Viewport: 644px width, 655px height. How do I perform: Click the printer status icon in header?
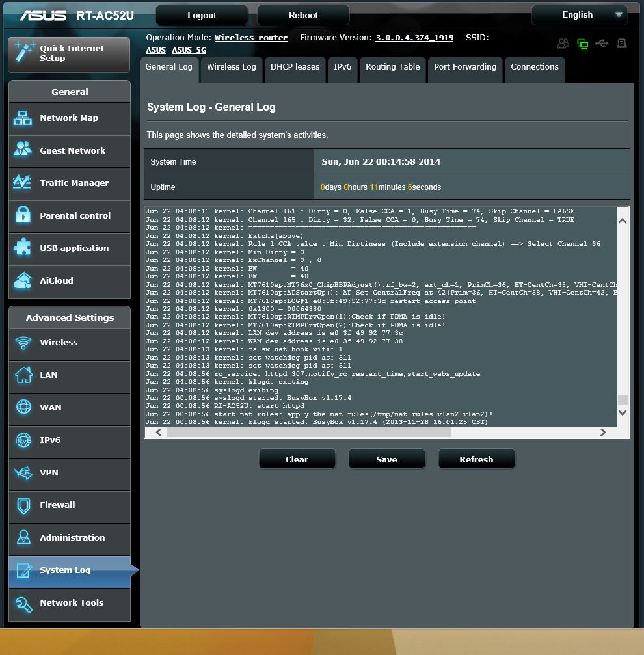pos(622,44)
